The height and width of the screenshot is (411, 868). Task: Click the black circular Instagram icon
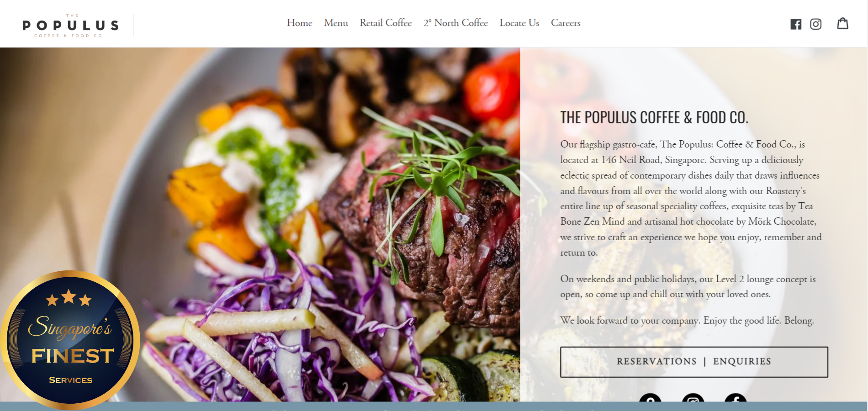click(x=693, y=398)
